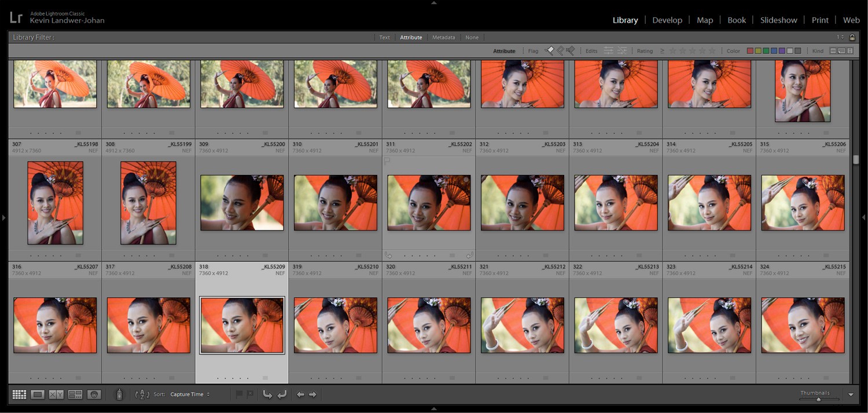Select the Metadata filter tab
Screen dimensions: 868x413
(x=443, y=37)
